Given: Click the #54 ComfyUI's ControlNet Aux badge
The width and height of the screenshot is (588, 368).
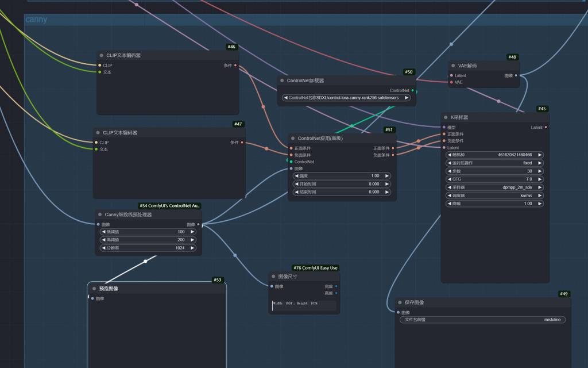Looking at the screenshot, I should pos(170,206).
